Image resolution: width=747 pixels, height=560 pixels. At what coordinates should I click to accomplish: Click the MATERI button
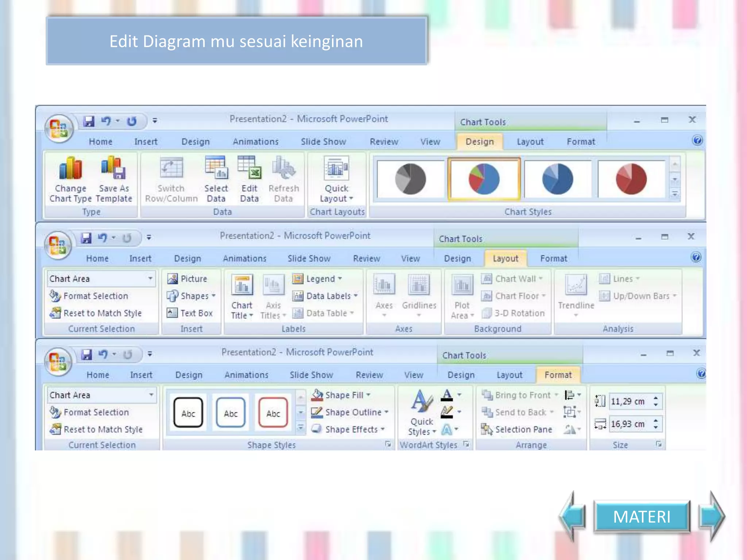tap(642, 517)
